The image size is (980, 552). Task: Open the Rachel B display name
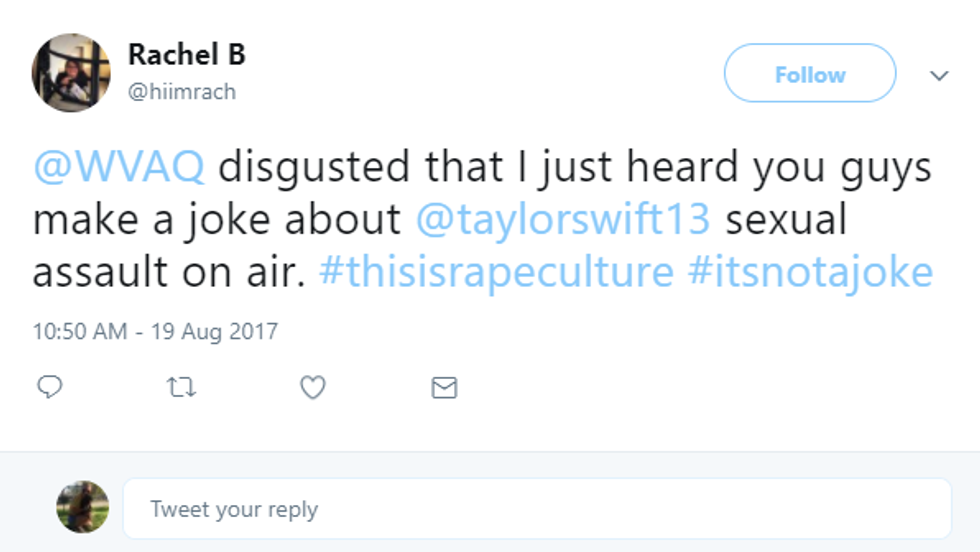187,55
